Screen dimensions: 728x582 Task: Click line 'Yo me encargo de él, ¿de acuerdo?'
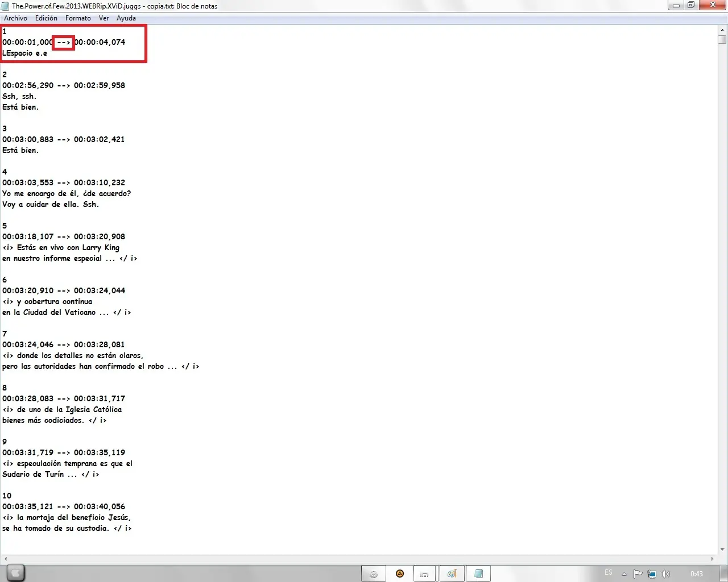pyautogui.click(x=67, y=194)
